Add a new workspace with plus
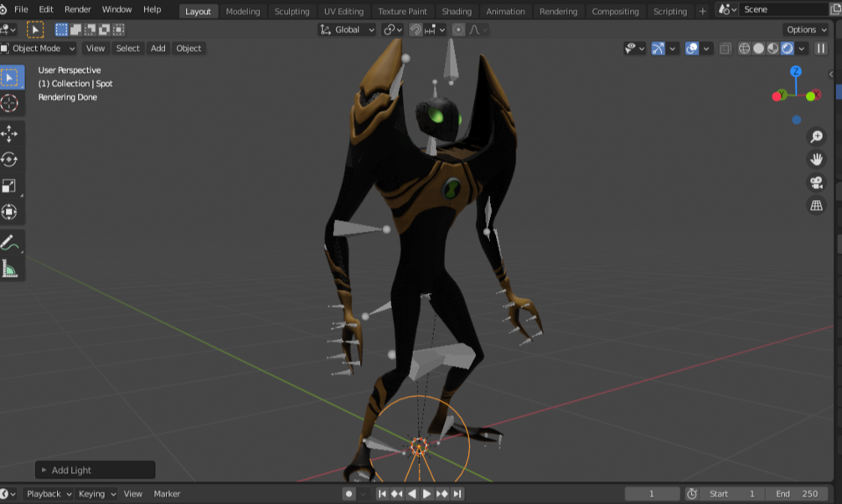The image size is (842, 504). (702, 11)
